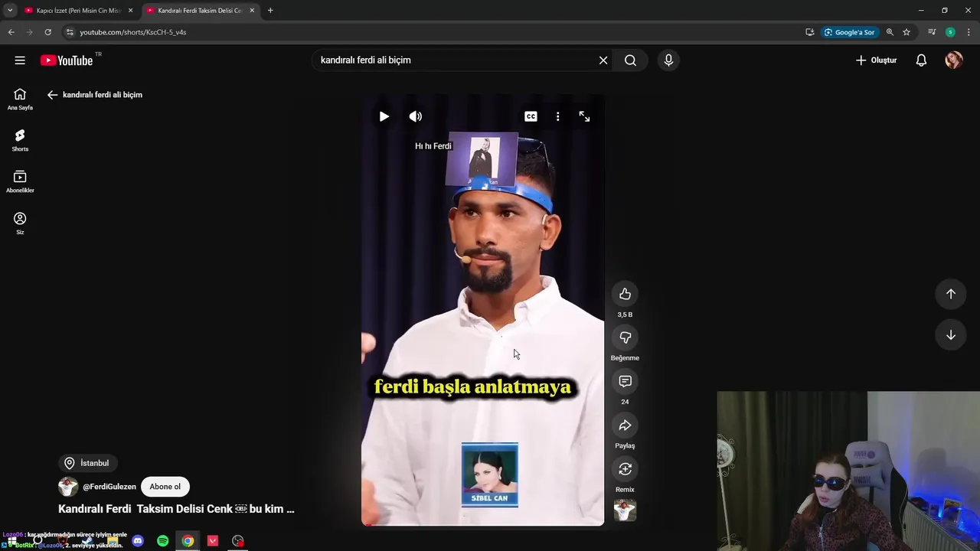Expand the Kandıralı Ferdi video title
The image size is (980, 551).
[x=176, y=509]
